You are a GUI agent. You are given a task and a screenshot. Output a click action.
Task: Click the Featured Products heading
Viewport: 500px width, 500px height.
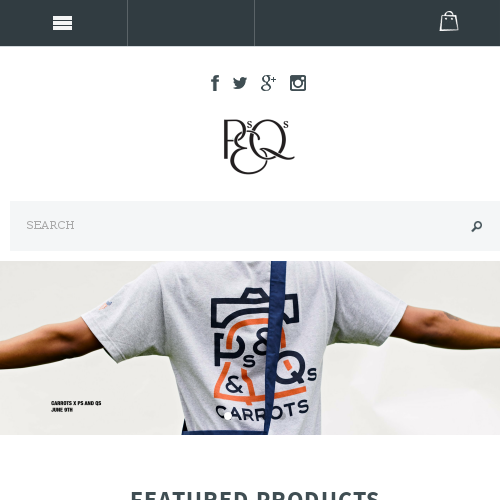(255, 495)
